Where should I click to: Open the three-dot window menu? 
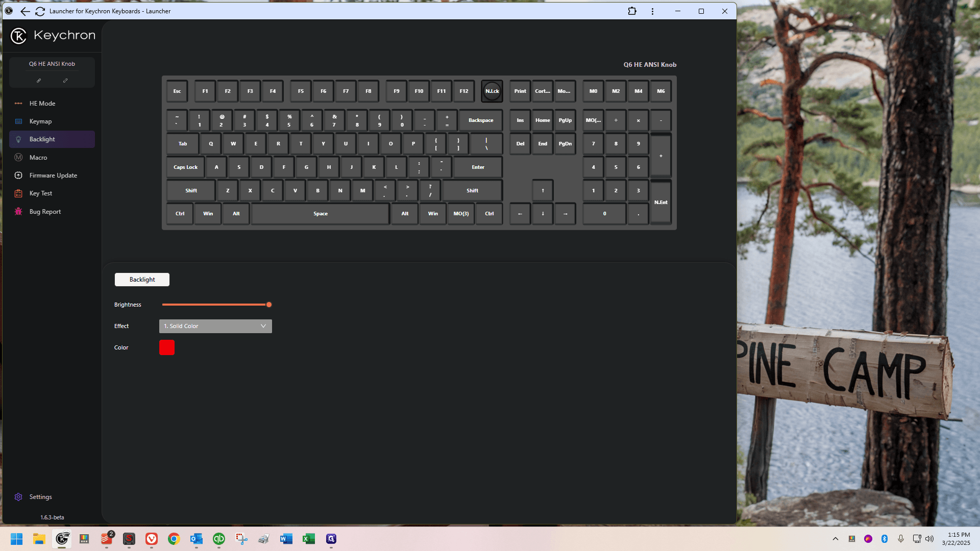coord(652,11)
